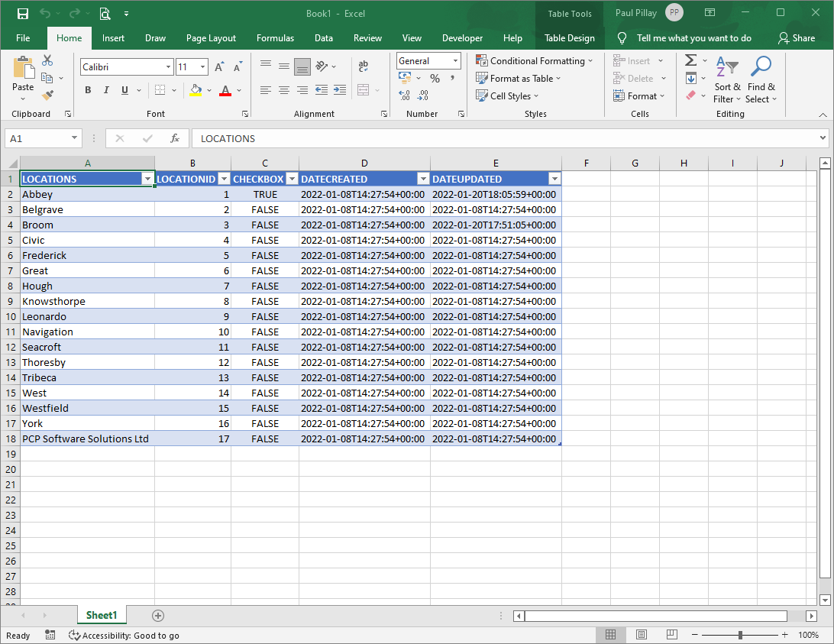Screen dimensions: 834x644
Task: Click the Print Preview quick access icon
Action: point(105,13)
